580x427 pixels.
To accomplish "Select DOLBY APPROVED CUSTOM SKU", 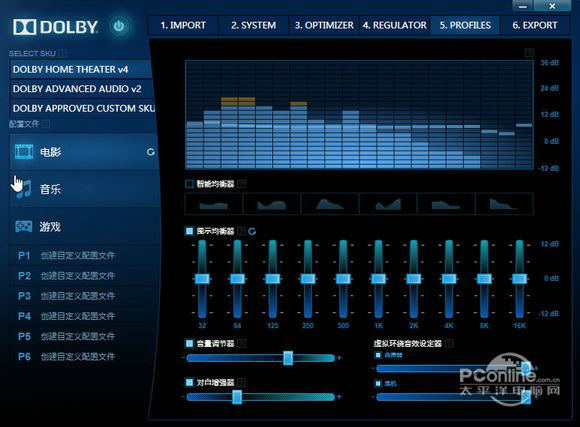I will [x=81, y=108].
